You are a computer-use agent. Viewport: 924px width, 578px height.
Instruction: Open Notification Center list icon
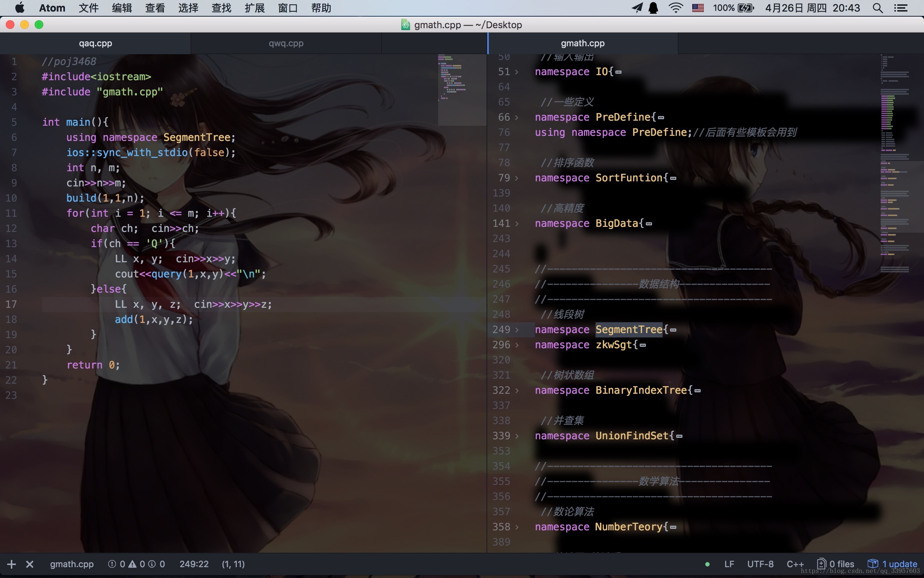tap(901, 8)
